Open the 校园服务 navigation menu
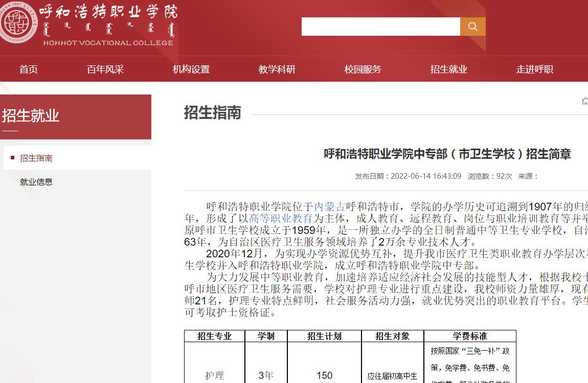 tap(363, 69)
